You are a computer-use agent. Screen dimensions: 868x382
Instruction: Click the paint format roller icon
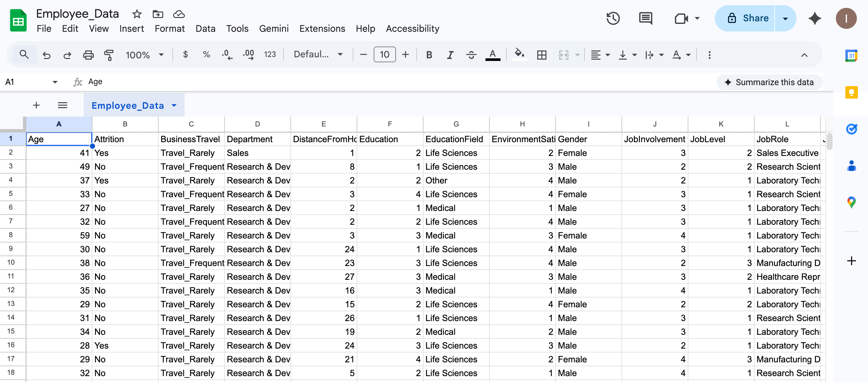109,55
